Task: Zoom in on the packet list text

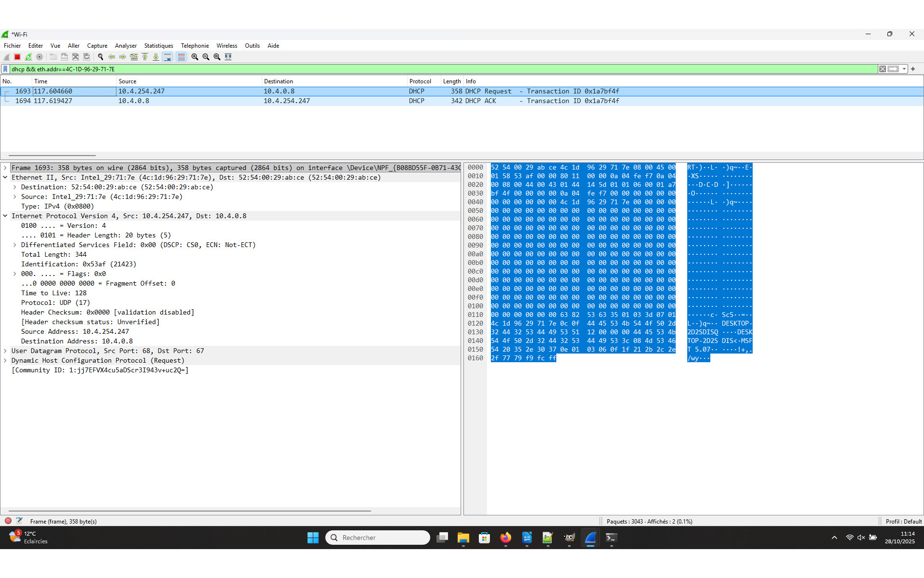Action: pyautogui.click(x=194, y=56)
